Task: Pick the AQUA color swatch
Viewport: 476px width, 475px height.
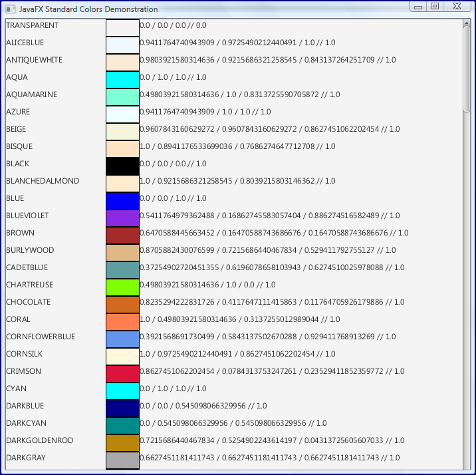Action: 122,80
